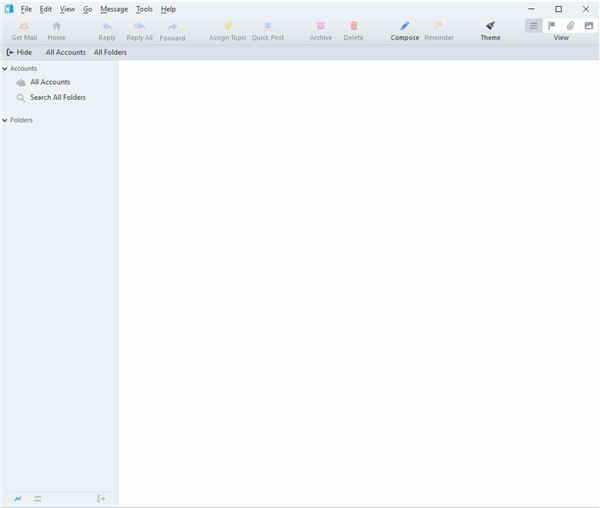Open the File menu

tap(26, 9)
